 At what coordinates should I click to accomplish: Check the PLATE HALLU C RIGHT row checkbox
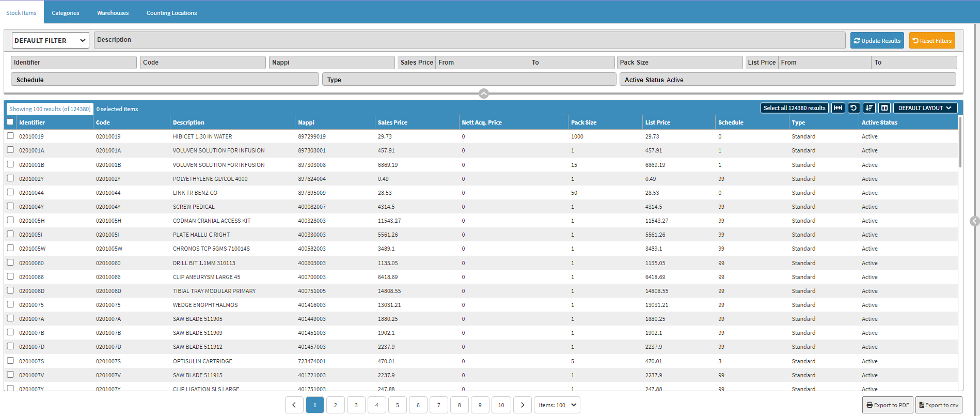[x=10, y=234]
